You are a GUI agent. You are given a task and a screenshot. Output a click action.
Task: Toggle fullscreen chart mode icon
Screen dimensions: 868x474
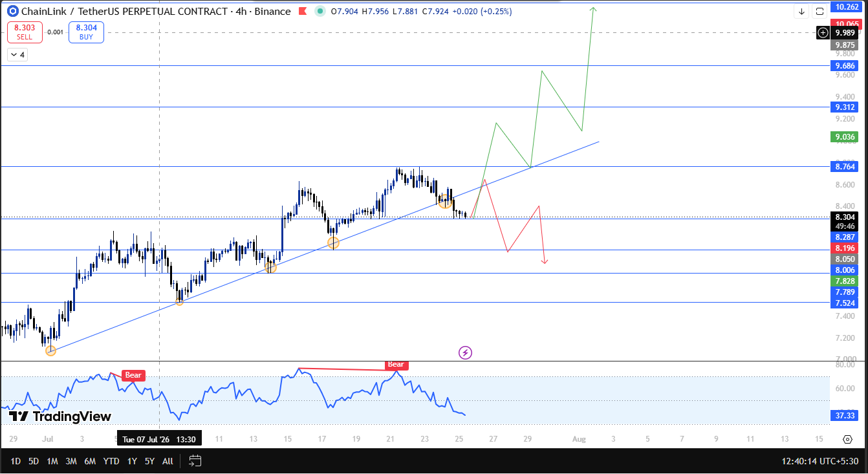[x=819, y=11]
